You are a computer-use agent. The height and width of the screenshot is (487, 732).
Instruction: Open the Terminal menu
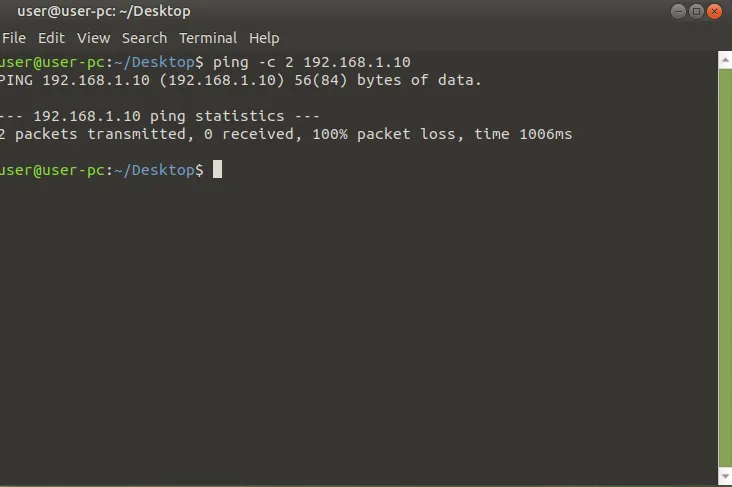click(x=208, y=38)
